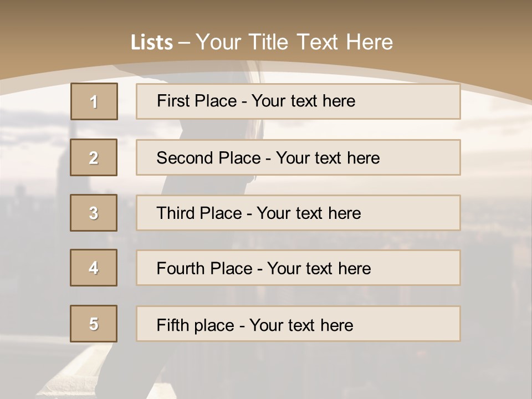Click the Fourth Place text box
Screen dimensions: 532x399
pyautogui.click(x=298, y=268)
